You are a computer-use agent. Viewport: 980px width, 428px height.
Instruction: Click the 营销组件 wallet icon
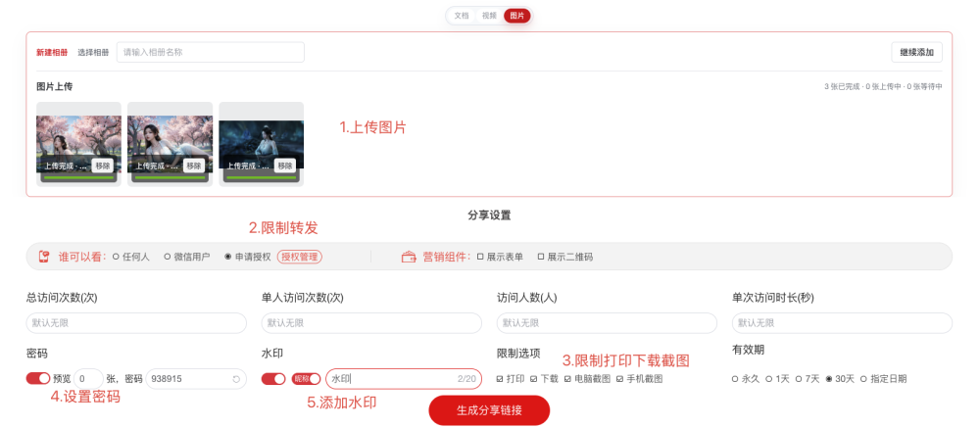point(409,257)
